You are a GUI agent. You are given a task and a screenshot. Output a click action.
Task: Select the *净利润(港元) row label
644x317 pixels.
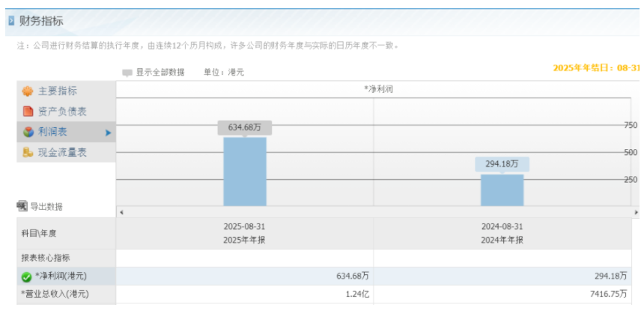[x=61, y=277]
